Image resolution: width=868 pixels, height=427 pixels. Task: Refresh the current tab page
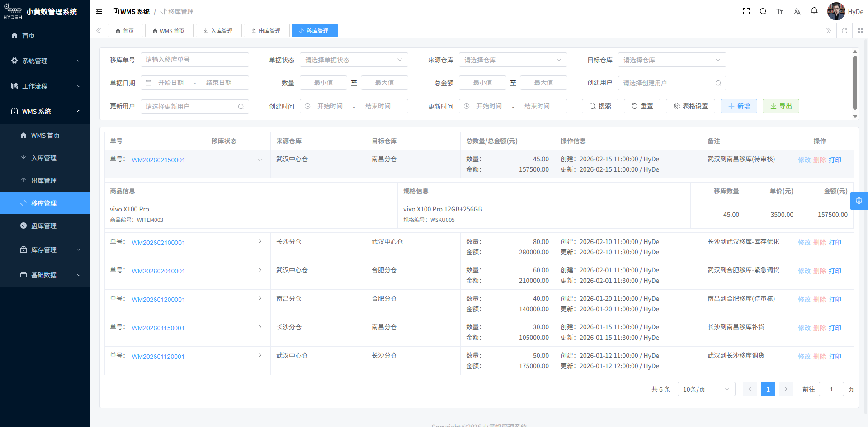(844, 31)
